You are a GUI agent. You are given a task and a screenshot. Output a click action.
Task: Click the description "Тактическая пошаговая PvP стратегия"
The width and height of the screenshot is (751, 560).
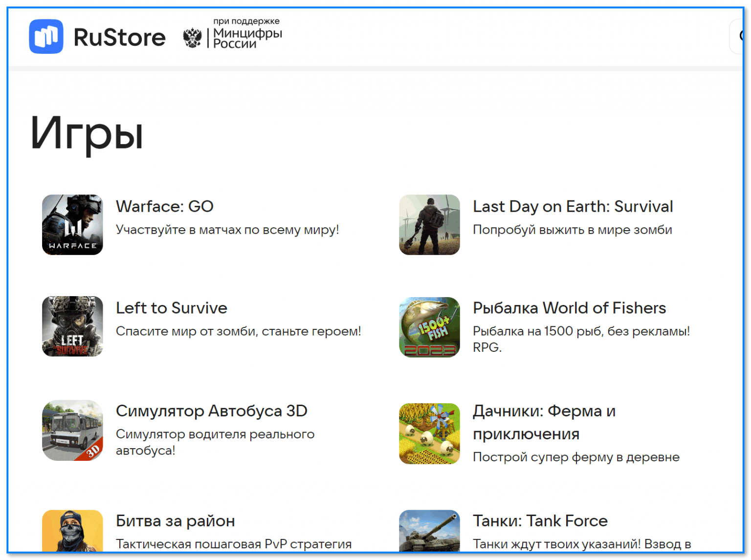[x=234, y=544]
